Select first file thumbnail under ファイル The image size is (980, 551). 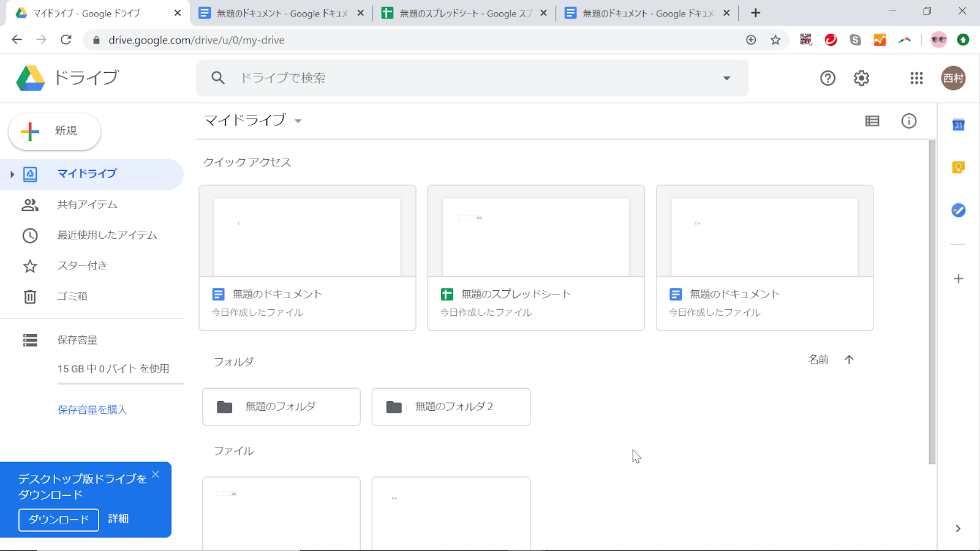click(x=281, y=514)
